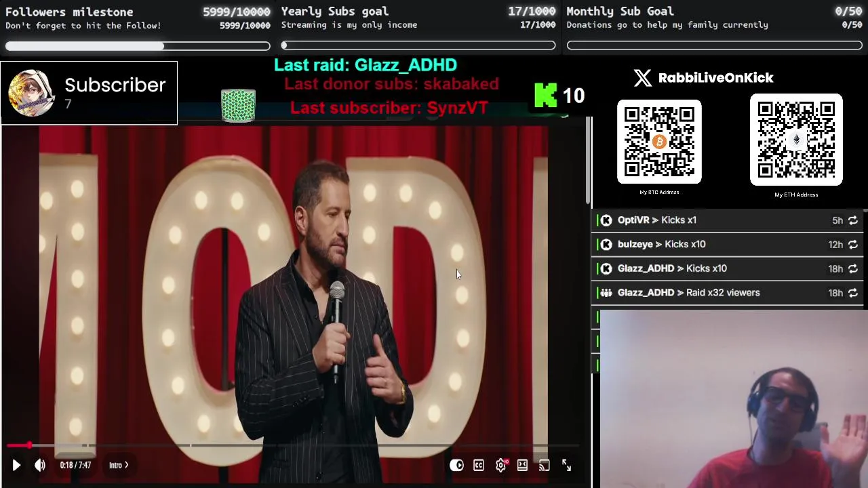This screenshot has width=868, height=488.
Task: Replay the Glazz_ADHD Raid x32 alert
Action: tap(853, 293)
